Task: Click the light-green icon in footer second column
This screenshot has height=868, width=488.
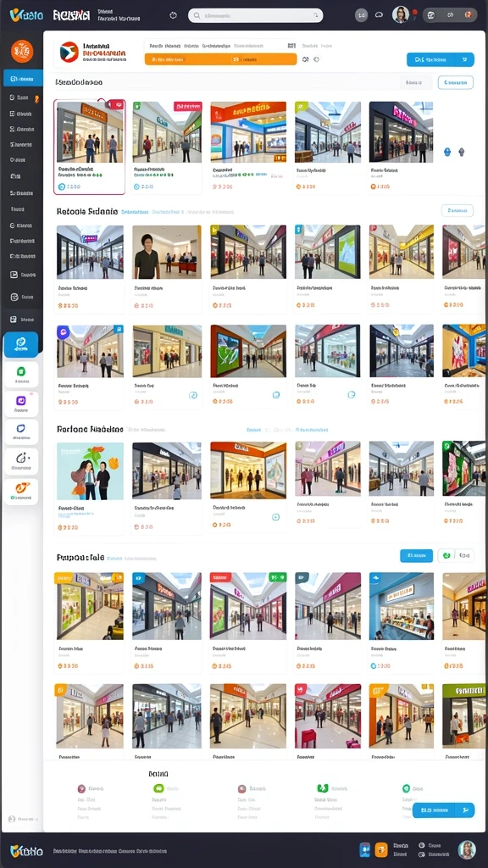Action: 158,788
